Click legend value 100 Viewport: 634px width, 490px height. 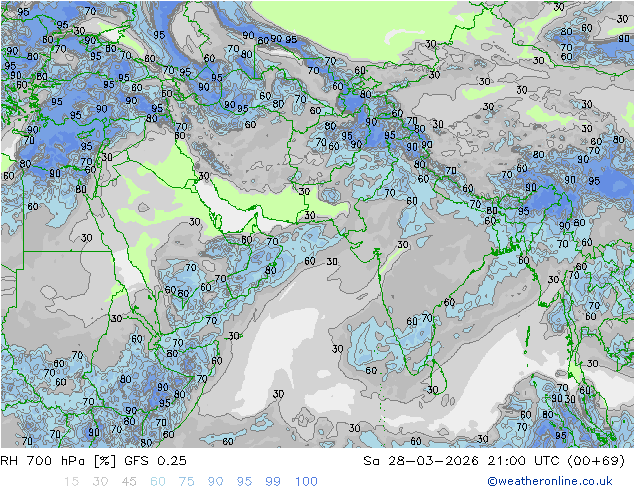point(306,481)
